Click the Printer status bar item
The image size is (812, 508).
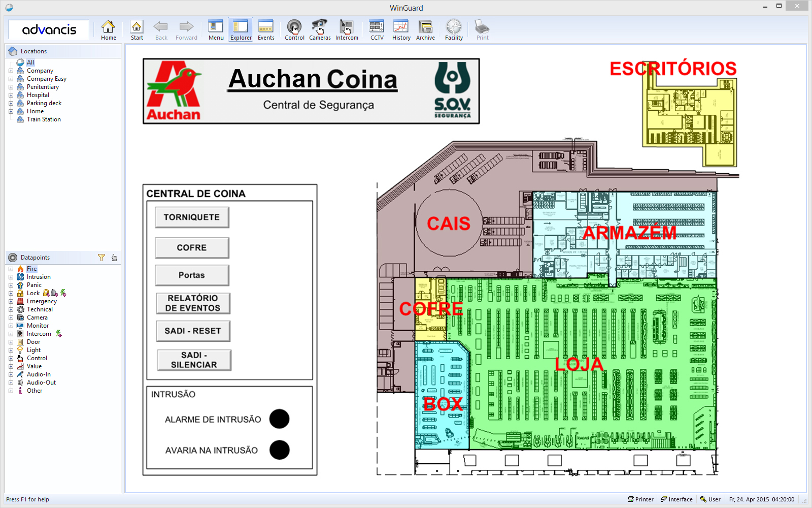(640, 499)
